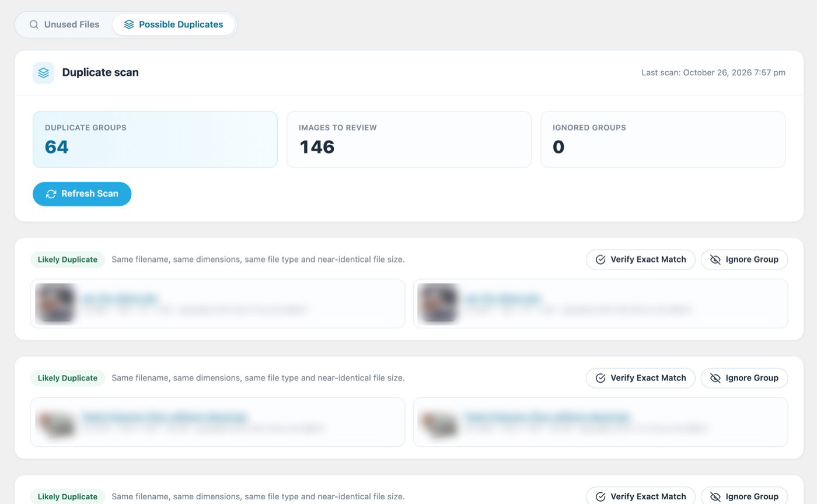Verify exact match for the second group

tap(640, 378)
